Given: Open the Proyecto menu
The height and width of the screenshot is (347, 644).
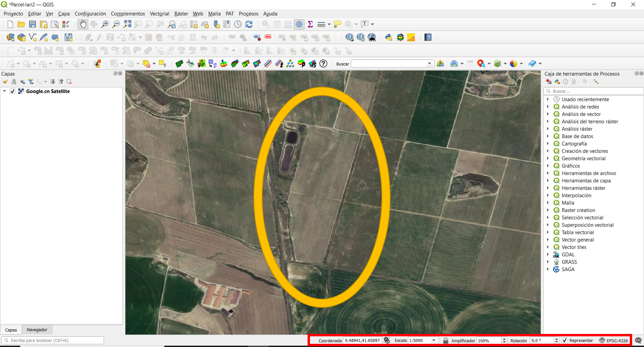Looking at the screenshot, I should click(13, 13).
